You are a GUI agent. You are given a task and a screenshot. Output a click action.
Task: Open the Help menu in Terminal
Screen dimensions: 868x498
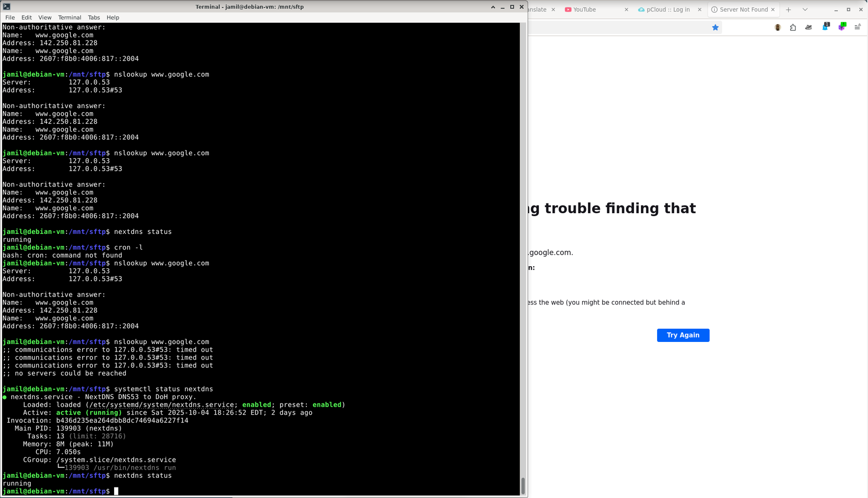(113, 17)
